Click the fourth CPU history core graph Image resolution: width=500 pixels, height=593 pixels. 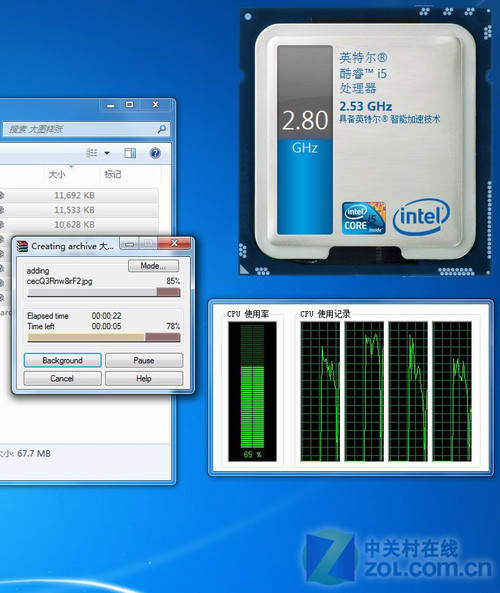(x=452, y=391)
